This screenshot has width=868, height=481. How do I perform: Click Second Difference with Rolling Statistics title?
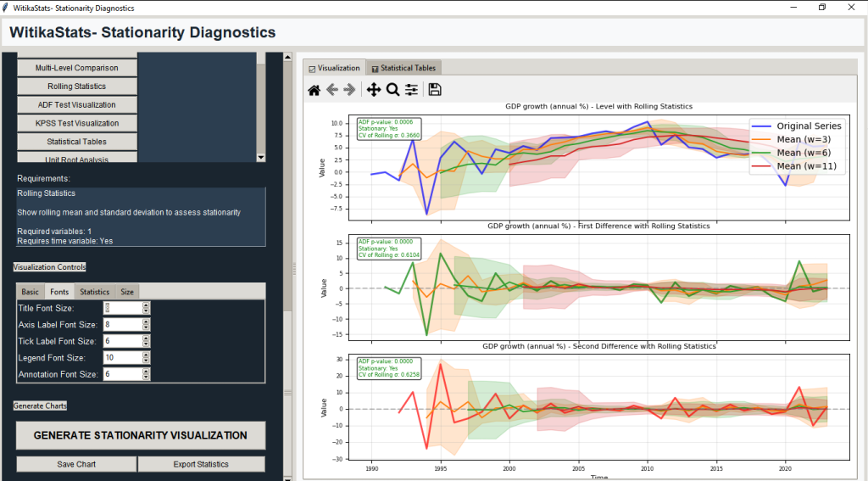pyautogui.click(x=599, y=346)
